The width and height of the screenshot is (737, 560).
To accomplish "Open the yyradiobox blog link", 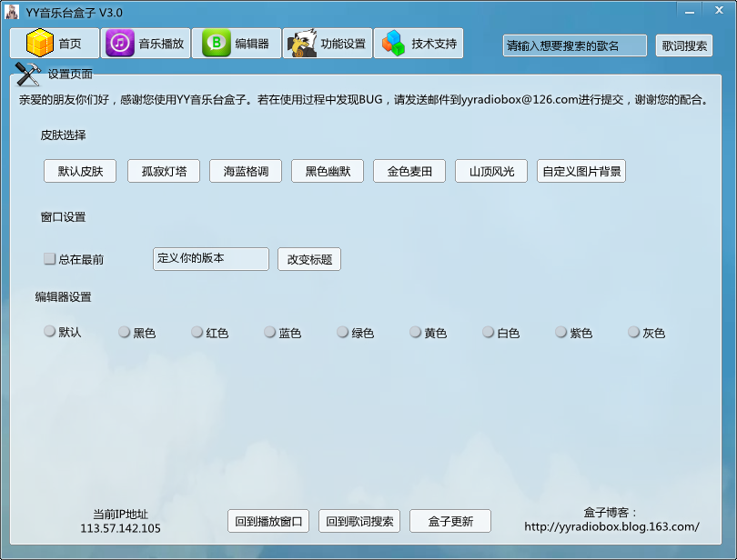I will pyautogui.click(x=611, y=526).
